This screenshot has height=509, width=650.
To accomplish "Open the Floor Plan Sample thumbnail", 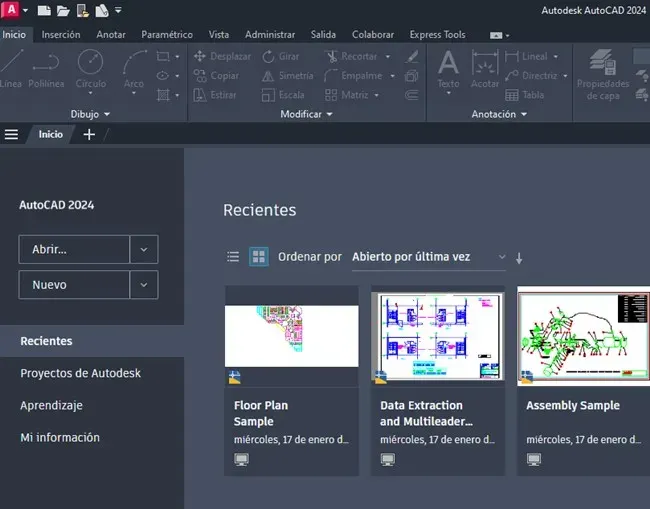I will point(291,336).
